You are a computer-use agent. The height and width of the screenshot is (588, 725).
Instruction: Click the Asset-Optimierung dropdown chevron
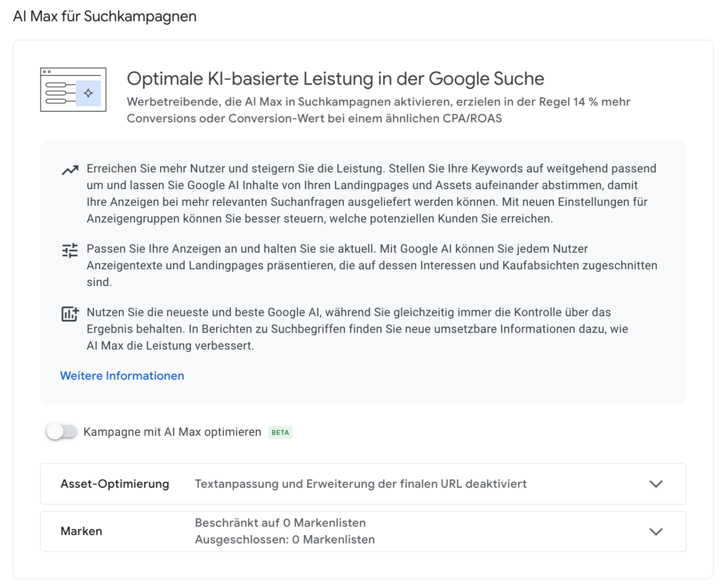[656, 484]
